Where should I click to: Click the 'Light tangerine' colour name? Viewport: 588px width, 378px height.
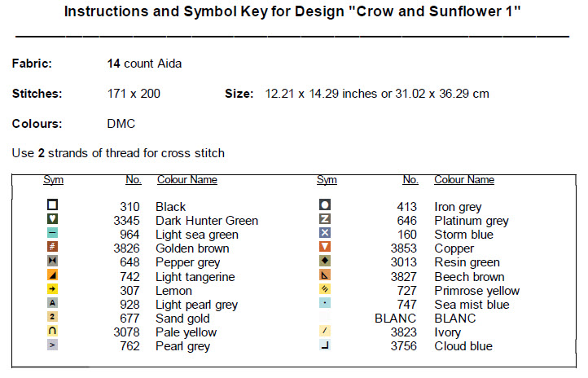[x=195, y=277]
